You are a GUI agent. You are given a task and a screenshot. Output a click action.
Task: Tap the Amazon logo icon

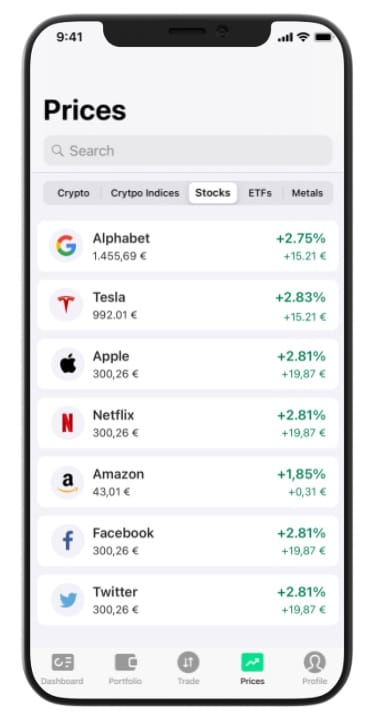67,482
